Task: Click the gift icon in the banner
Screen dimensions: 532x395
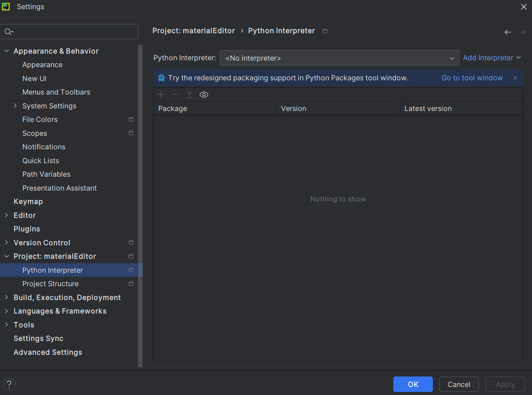Action: tap(161, 78)
